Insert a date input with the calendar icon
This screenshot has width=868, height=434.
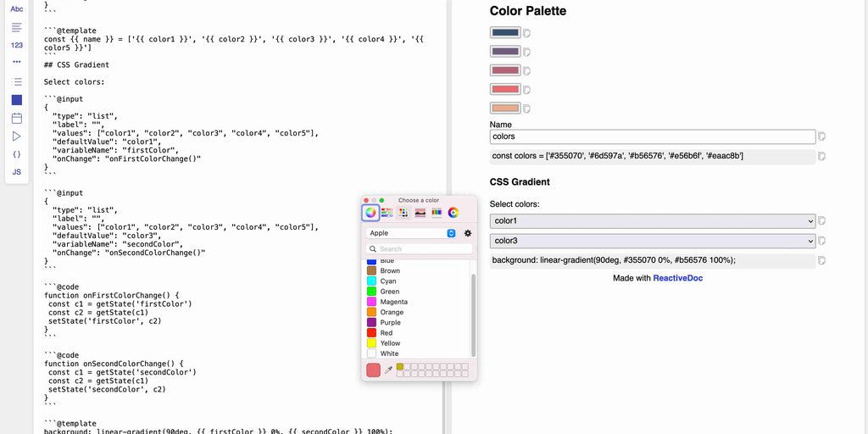click(17, 118)
